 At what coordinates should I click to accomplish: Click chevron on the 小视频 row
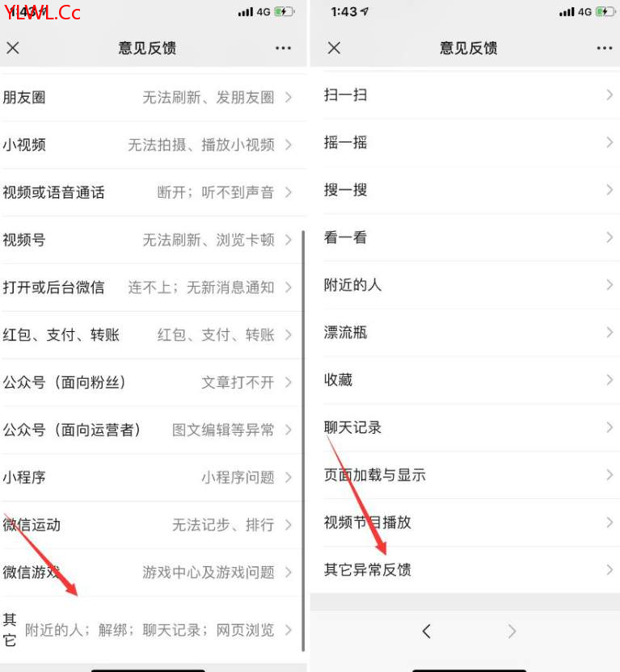pos(289,145)
